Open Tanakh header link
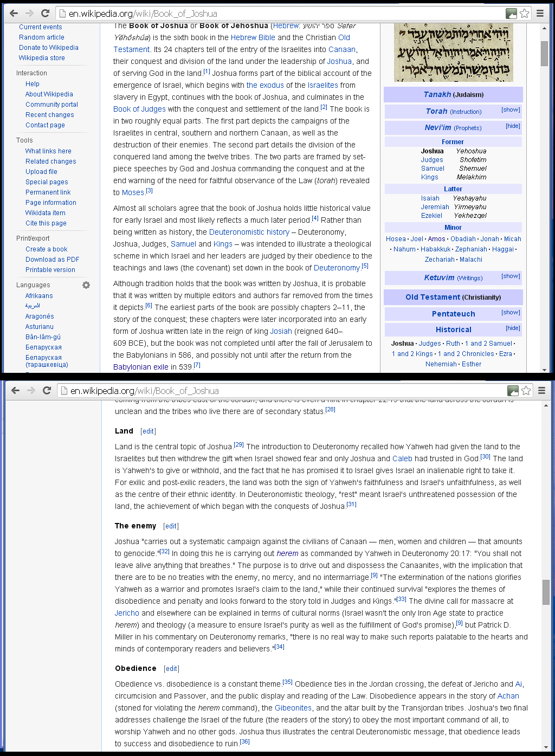The height and width of the screenshot is (756, 555). (x=437, y=94)
